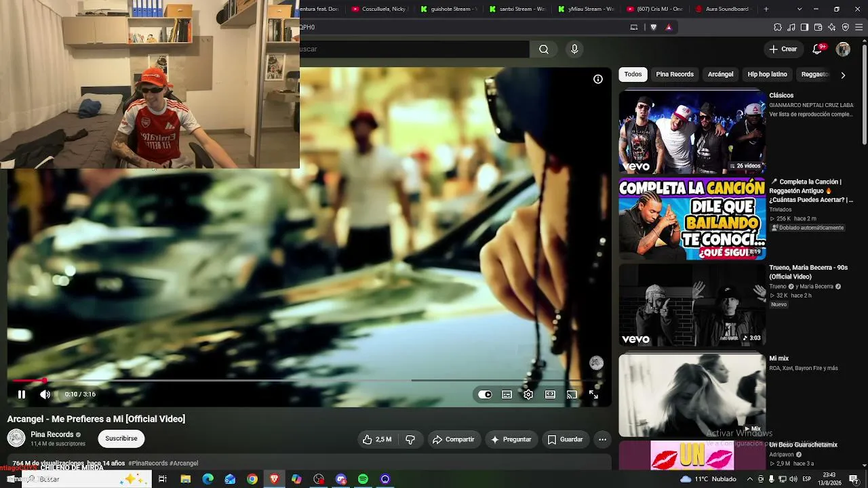Click the YouTube search input field

pos(414,49)
